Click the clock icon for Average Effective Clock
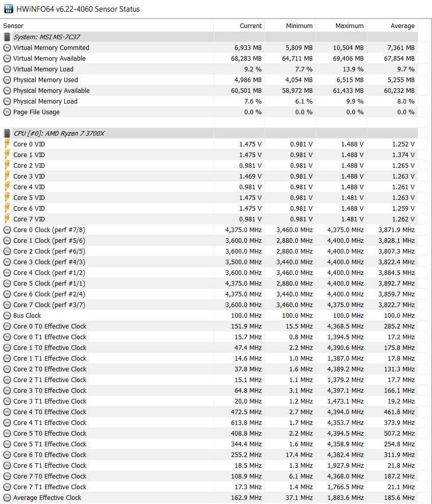 click(7, 497)
